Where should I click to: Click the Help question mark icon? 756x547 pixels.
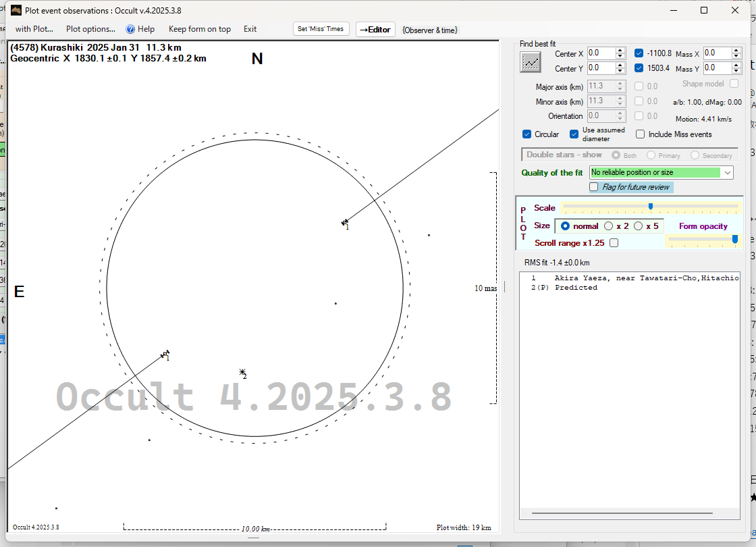coord(131,29)
